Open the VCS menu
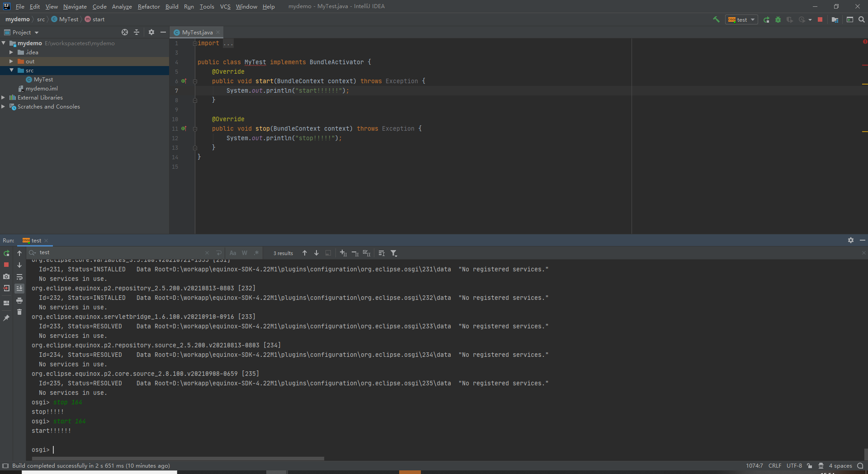 [225, 6]
